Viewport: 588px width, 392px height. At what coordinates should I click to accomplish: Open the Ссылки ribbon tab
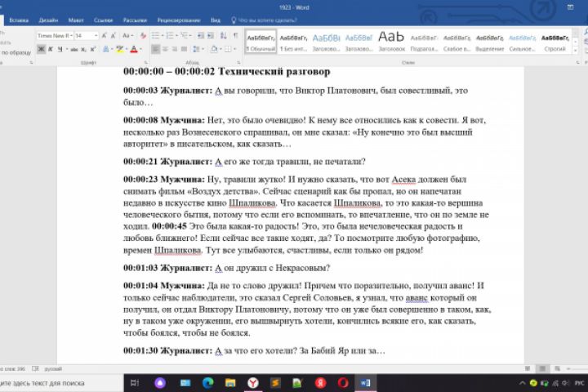click(x=103, y=20)
